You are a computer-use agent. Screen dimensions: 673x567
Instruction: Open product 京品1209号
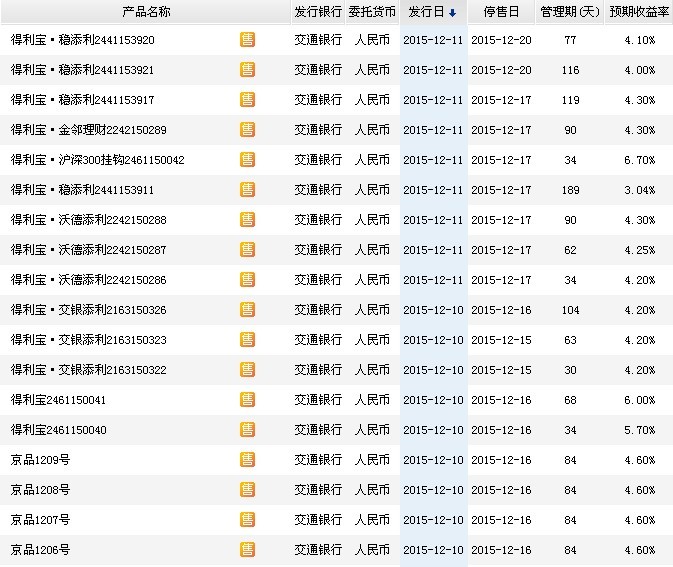point(40,460)
